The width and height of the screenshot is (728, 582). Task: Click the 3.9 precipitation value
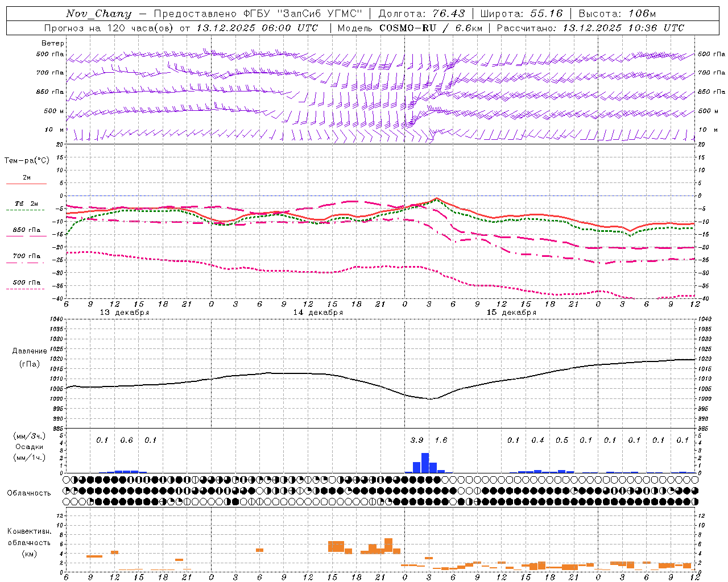pyautogui.click(x=417, y=440)
